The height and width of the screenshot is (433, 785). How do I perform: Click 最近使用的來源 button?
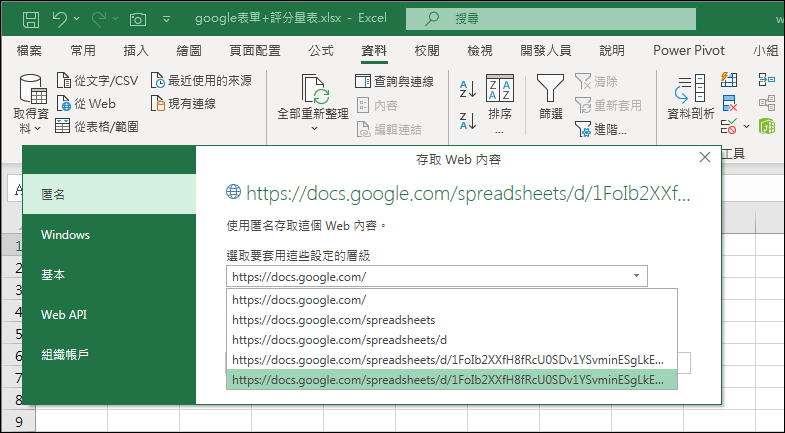(201, 80)
